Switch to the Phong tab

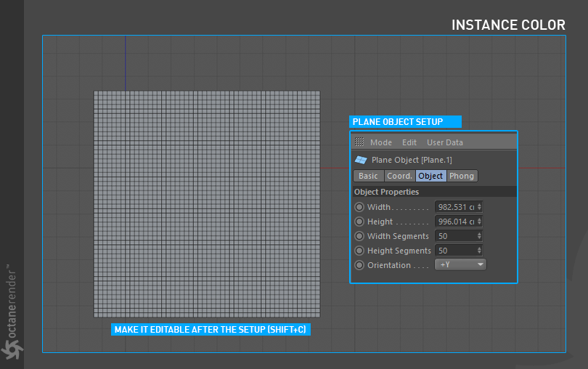tap(462, 177)
